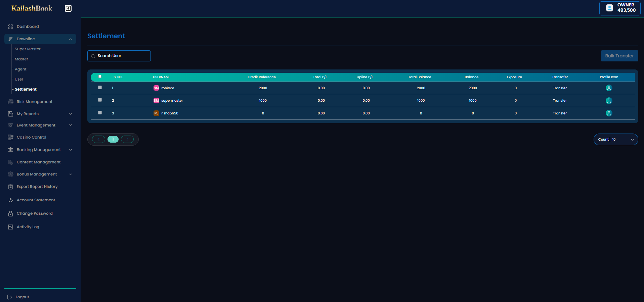Expand the My Reports chevron
Image resolution: width=644 pixels, height=302 pixels.
(71, 114)
